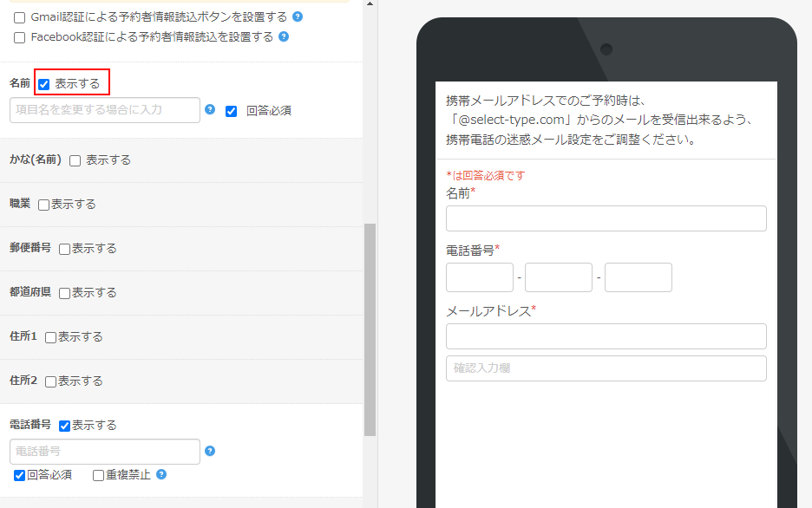
Task: Check 表示する for 職業
Action: point(44,205)
